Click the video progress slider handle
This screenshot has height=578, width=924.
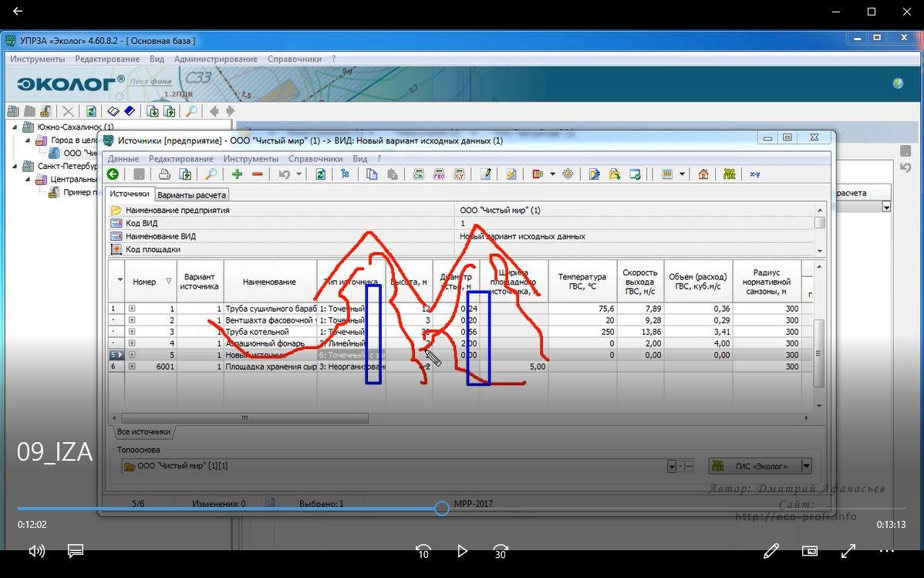441,509
